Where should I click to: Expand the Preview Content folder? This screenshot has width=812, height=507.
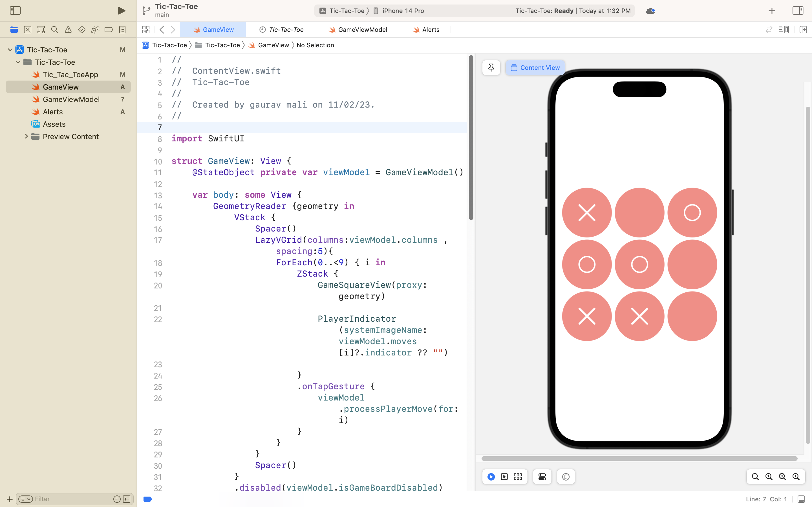coord(27,137)
